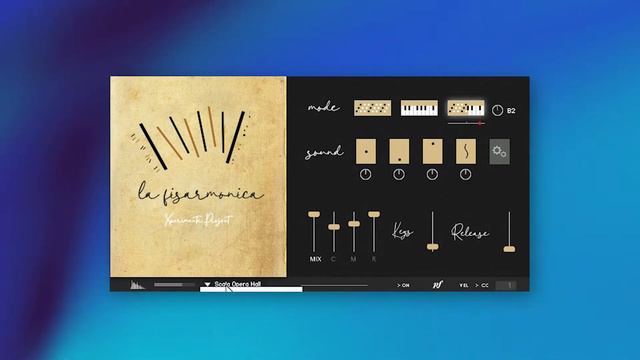Viewport: 640px width, 360px height.
Task: Adjust the split point knob beside B2
Action: [497, 110]
